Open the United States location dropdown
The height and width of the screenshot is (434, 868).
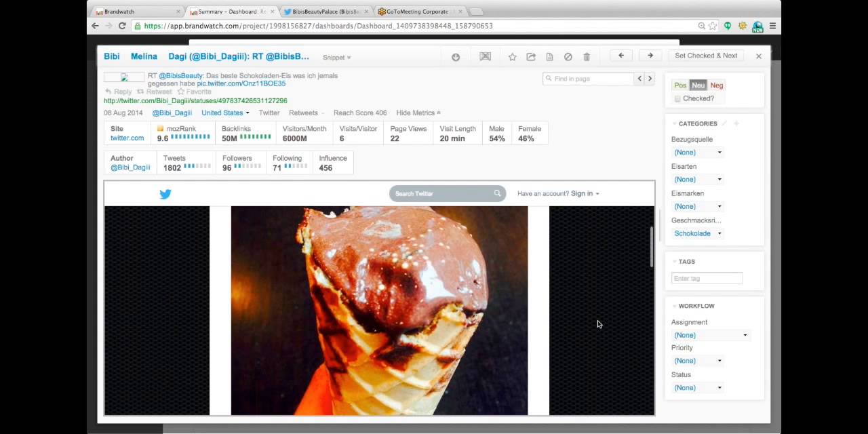tap(225, 113)
